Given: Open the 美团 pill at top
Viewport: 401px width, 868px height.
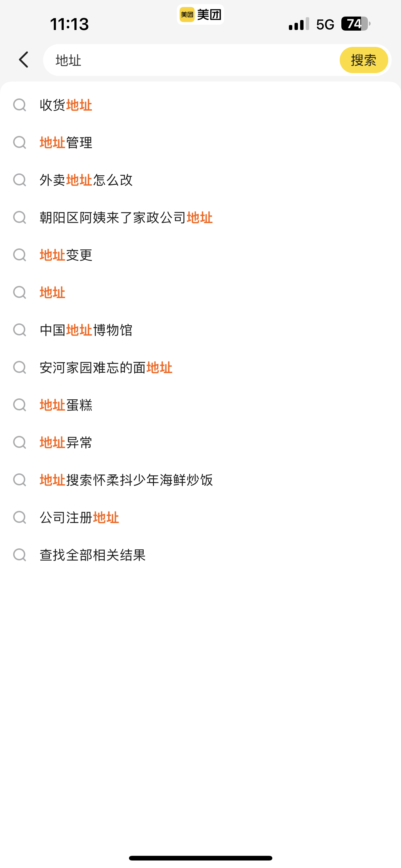Looking at the screenshot, I should pos(200,14).
